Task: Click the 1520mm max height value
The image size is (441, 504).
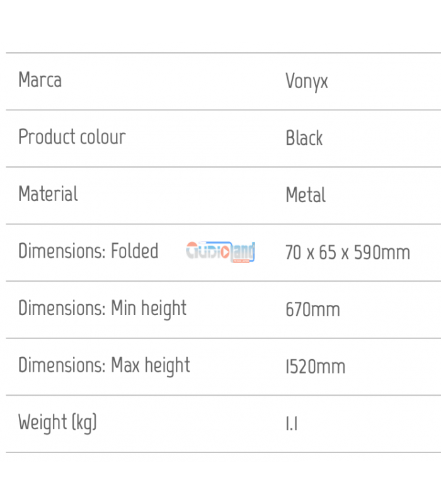Action: point(316,367)
